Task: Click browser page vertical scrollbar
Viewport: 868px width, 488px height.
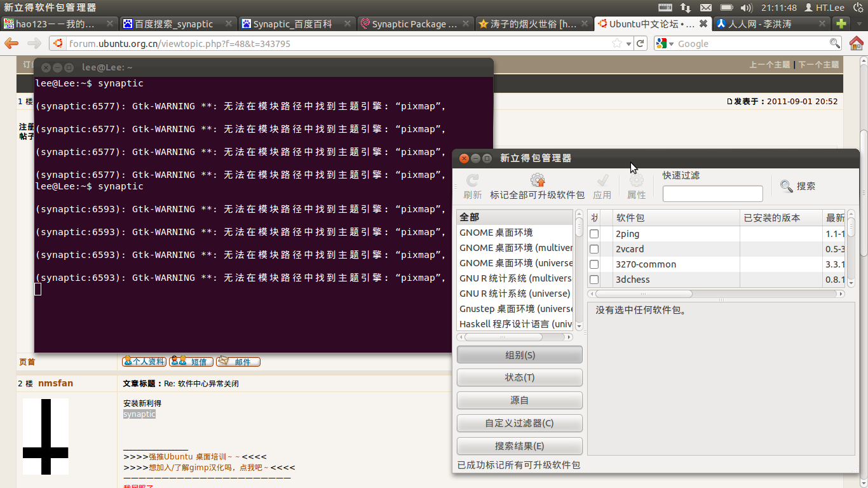Action: click(864, 273)
